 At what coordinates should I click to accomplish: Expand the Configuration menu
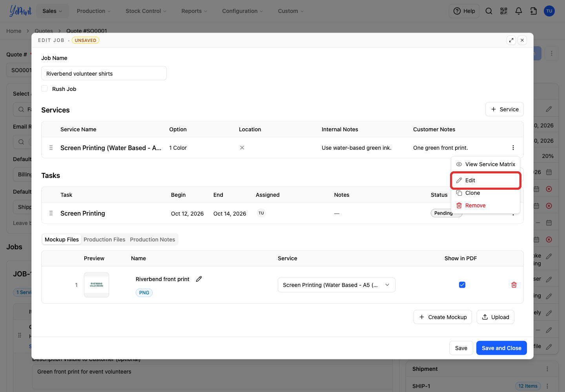click(x=242, y=11)
